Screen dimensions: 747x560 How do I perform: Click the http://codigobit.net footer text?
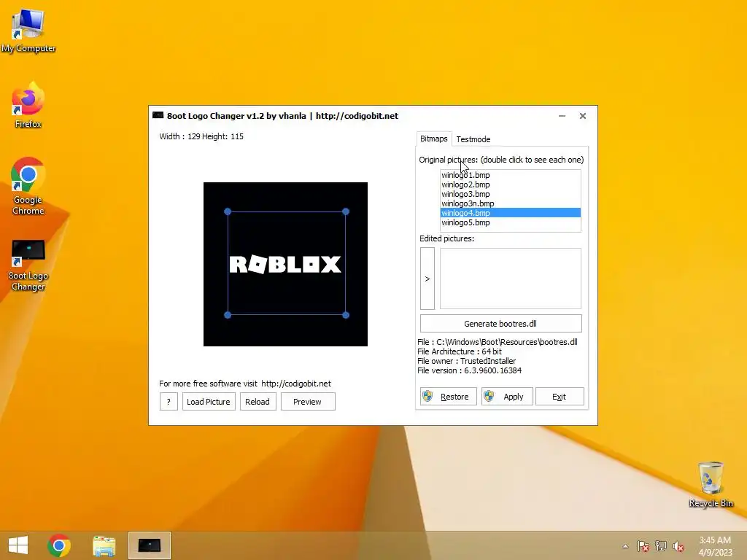pos(296,384)
